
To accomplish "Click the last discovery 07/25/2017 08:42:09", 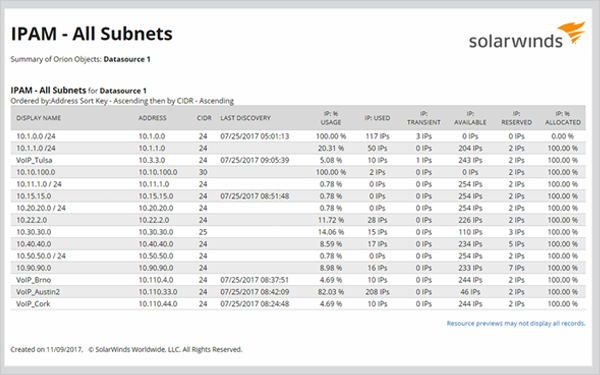I will (254, 292).
